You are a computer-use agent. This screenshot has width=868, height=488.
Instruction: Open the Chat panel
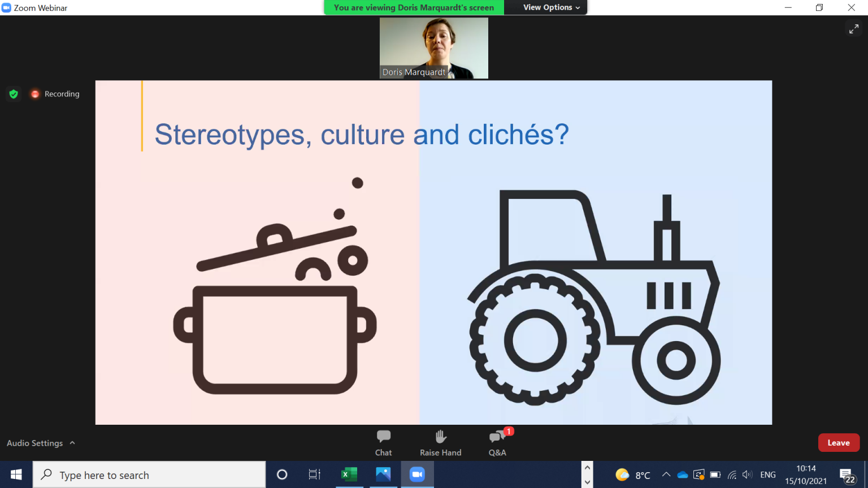coord(383,443)
